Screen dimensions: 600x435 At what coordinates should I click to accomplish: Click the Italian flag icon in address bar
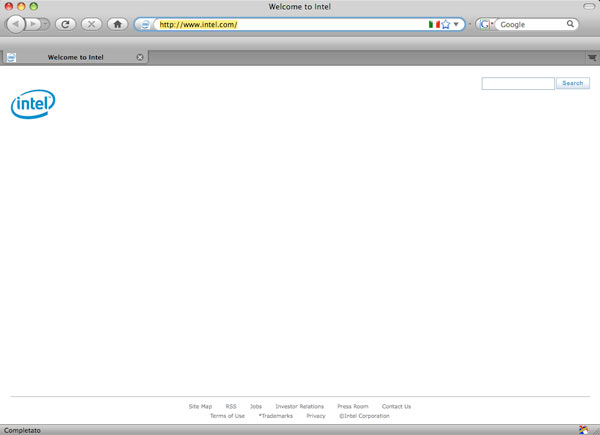coord(434,24)
